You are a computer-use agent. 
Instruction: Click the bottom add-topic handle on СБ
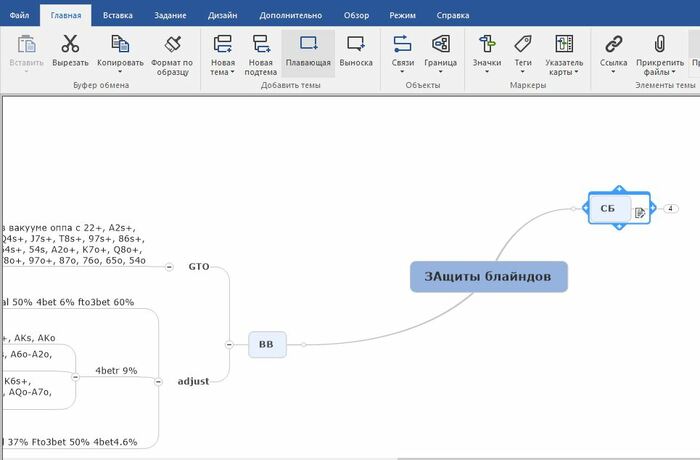[619, 227]
